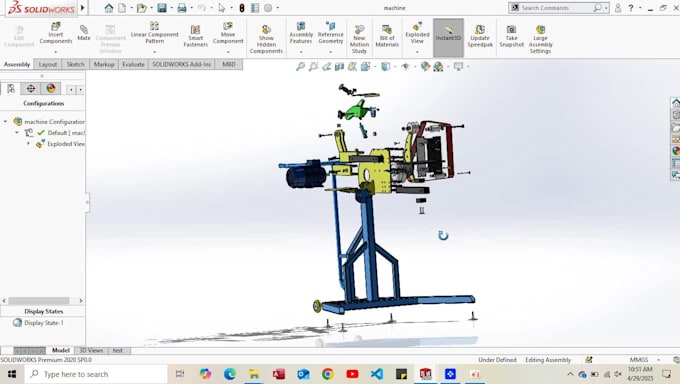Expand Linear Component Pattern dropdown arrow
This screenshot has width=680, height=384.
(154, 52)
